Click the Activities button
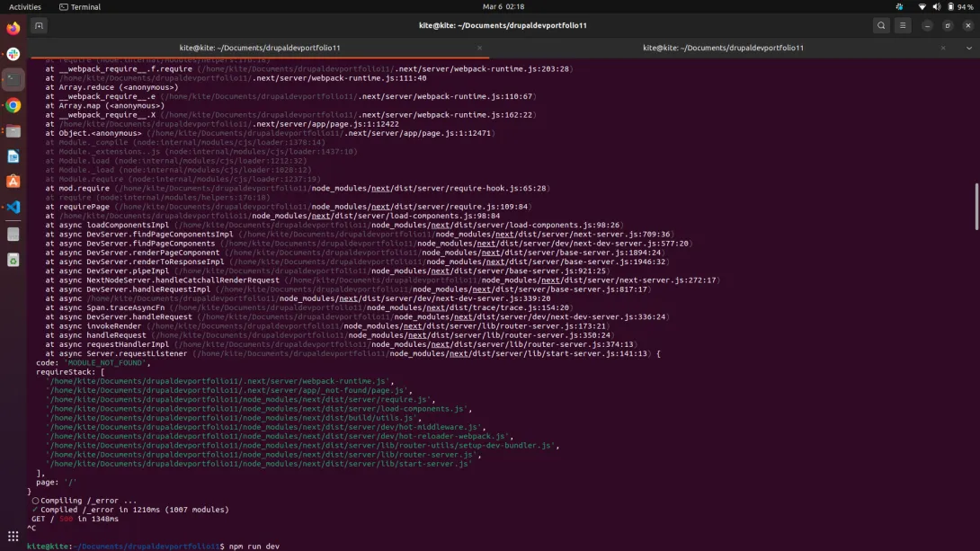This screenshot has width=980, height=551. click(24, 6)
